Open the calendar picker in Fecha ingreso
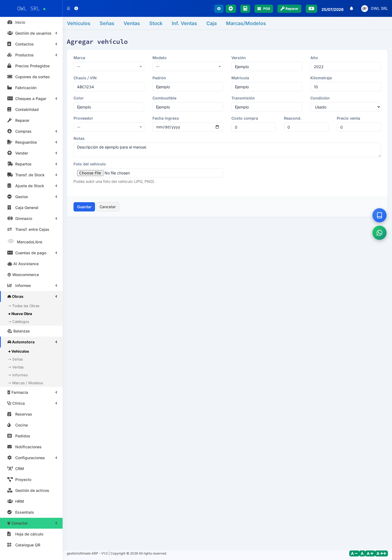392x560 pixels. coord(217,127)
